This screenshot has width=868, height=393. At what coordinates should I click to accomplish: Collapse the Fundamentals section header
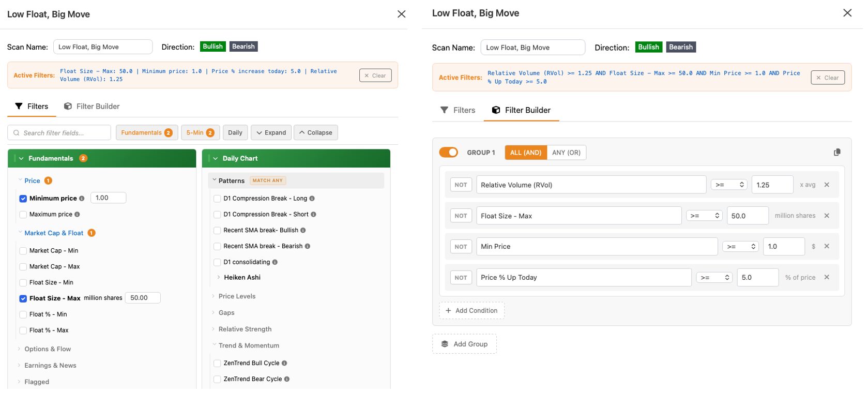[x=102, y=158]
